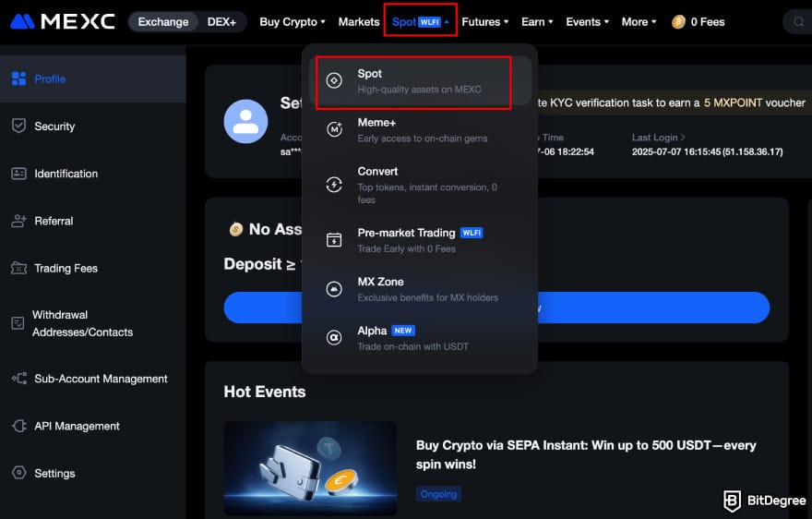Open the Markets page
This screenshot has width=812, height=519.
pyautogui.click(x=359, y=22)
